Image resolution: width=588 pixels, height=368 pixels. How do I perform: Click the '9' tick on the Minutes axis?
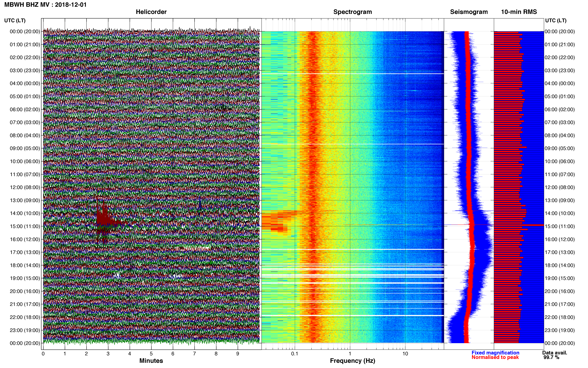tap(238, 354)
